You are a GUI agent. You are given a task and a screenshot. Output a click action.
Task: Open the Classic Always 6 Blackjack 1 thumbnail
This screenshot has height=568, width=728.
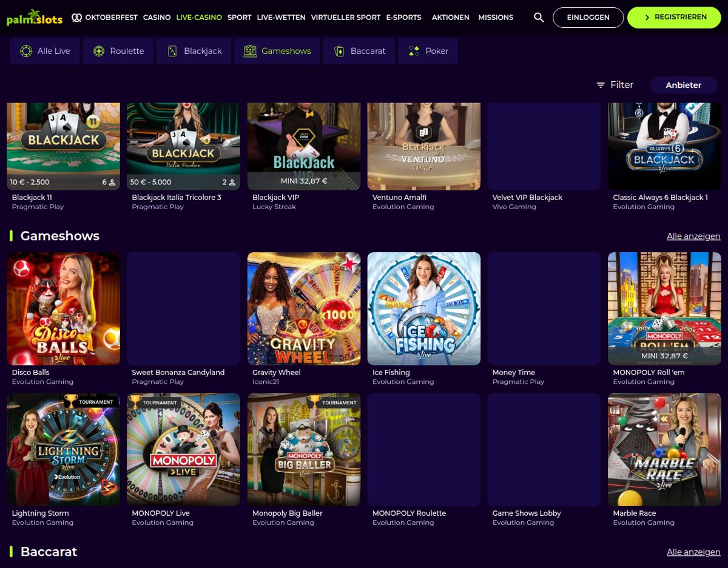point(664,146)
